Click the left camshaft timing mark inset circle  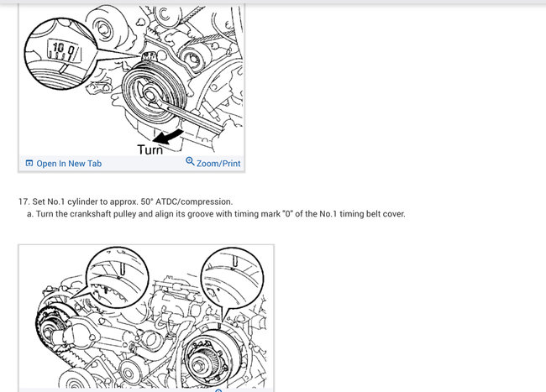(x=118, y=278)
